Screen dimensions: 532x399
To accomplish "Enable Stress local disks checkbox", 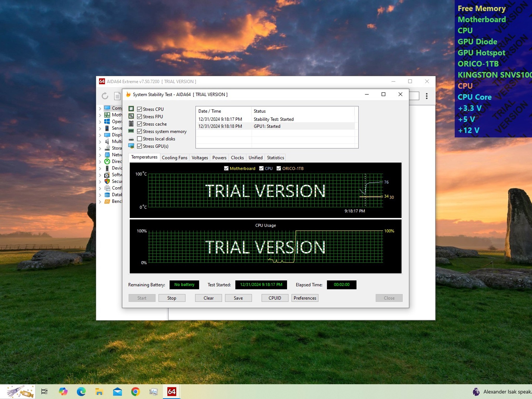I will [x=139, y=139].
